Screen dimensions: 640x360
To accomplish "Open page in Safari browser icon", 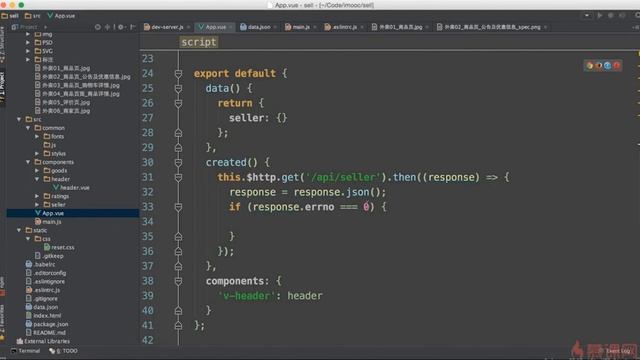I will [608, 65].
